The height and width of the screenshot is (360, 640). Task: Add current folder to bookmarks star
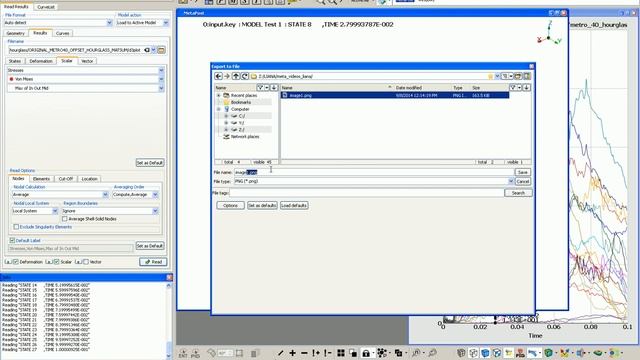click(491, 76)
